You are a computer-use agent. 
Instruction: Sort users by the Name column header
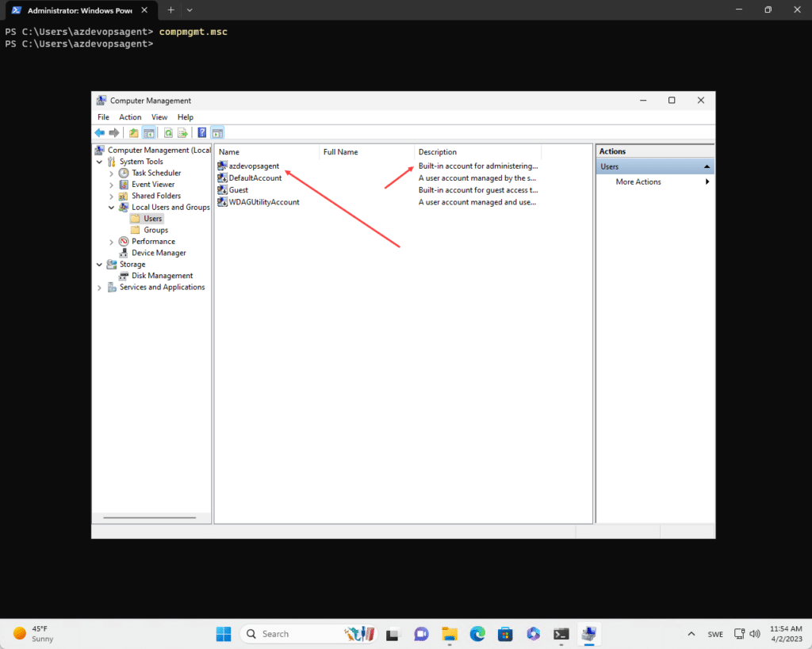point(266,151)
